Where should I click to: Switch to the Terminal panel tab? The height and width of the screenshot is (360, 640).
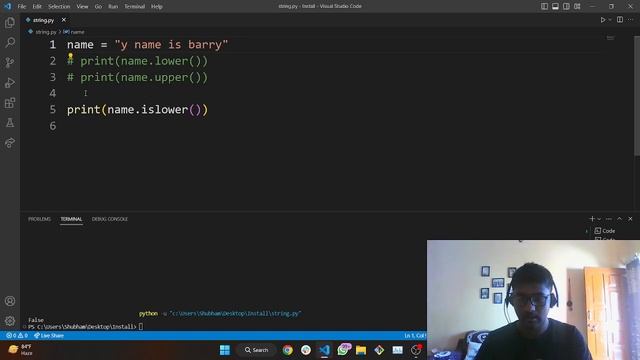pyautogui.click(x=71, y=219)
